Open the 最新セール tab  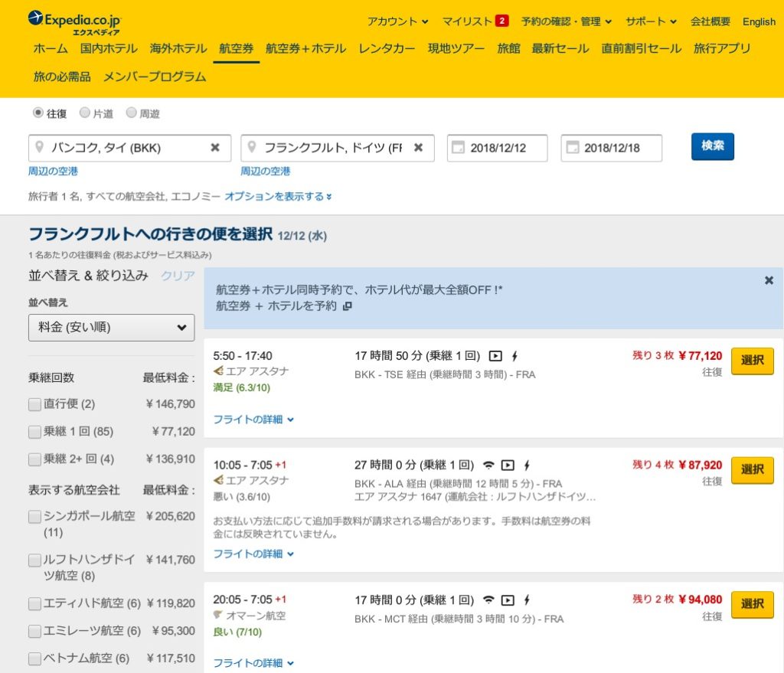(560, 48)
